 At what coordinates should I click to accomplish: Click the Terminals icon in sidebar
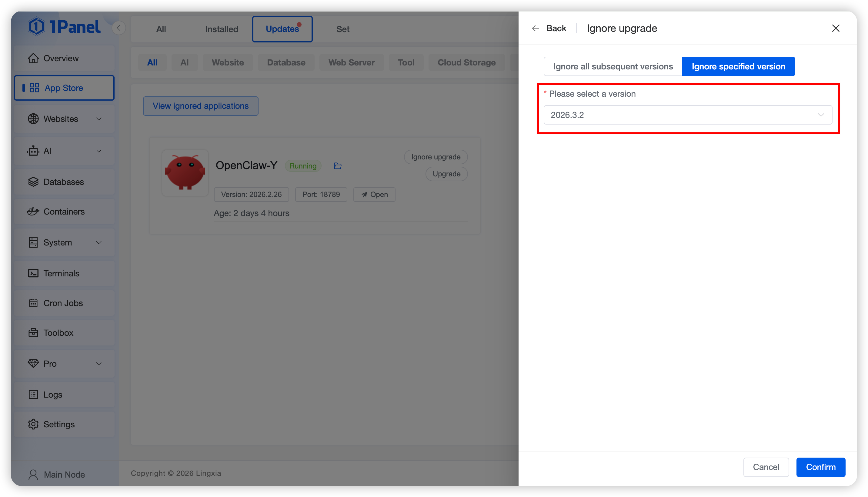point(33,273)
